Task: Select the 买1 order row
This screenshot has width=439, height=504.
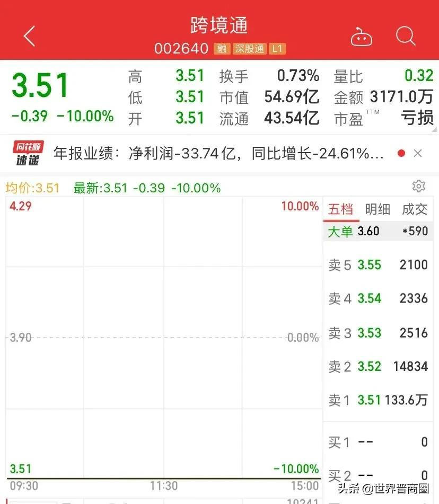Action: (x=378, y=443)
